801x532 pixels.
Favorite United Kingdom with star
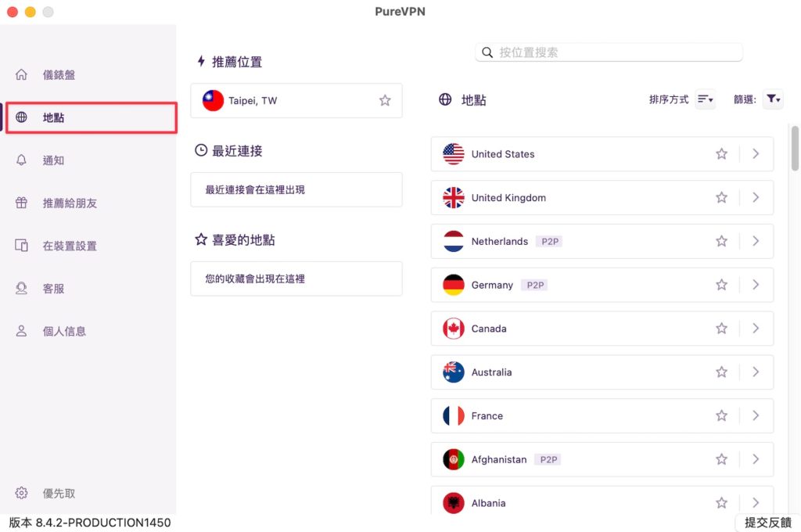point(721,197)
